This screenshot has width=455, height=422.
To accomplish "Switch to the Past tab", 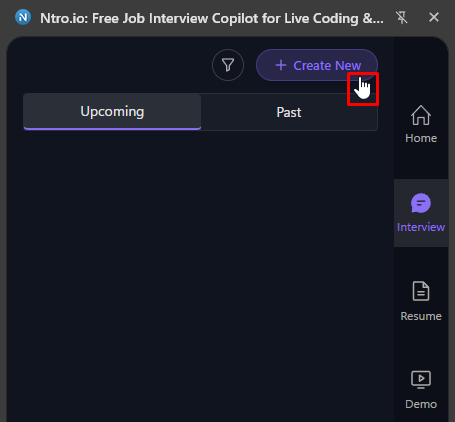I will [289, 112].
